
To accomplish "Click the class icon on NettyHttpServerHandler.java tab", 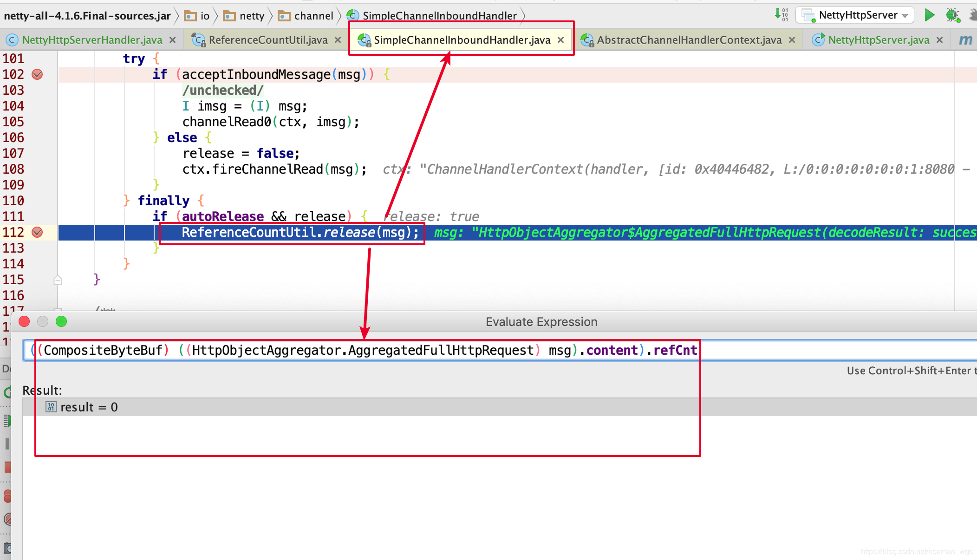I will 12,40.
